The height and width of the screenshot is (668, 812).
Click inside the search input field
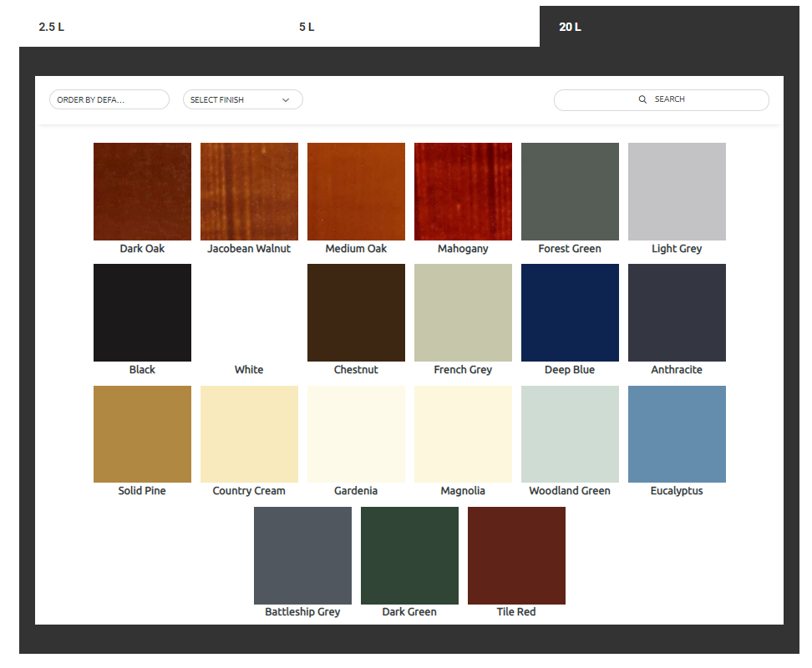[x=702, y=99]
